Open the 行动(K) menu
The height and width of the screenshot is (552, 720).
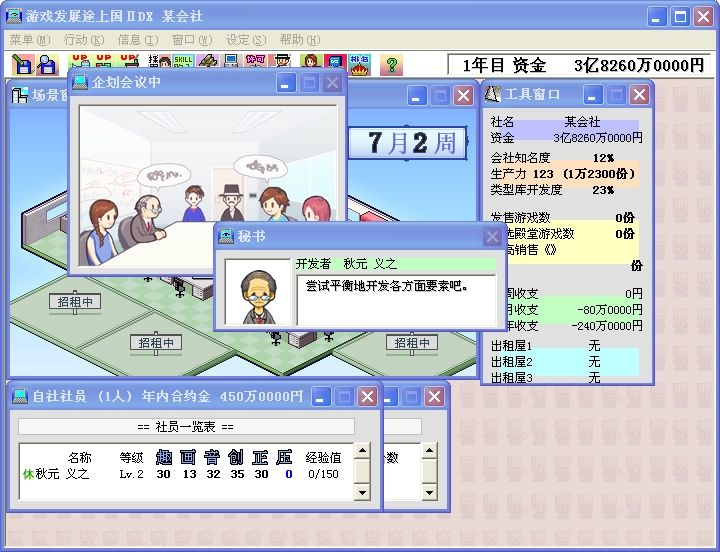coord(84,40)
